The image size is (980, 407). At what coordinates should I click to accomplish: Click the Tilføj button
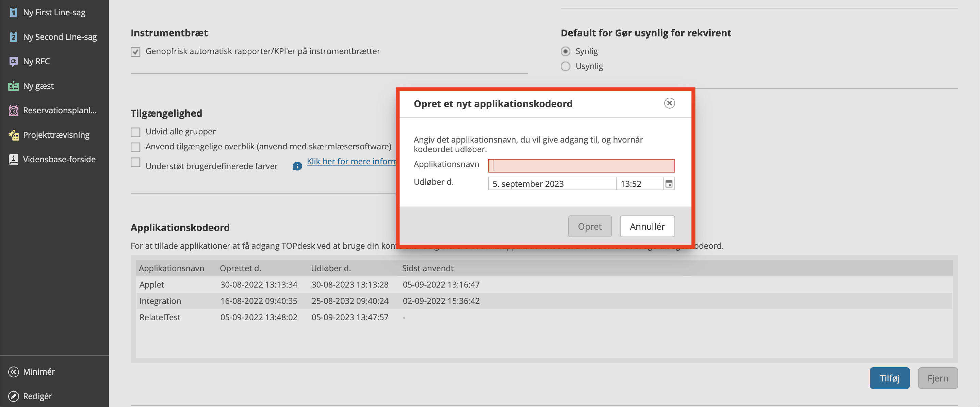889,378
